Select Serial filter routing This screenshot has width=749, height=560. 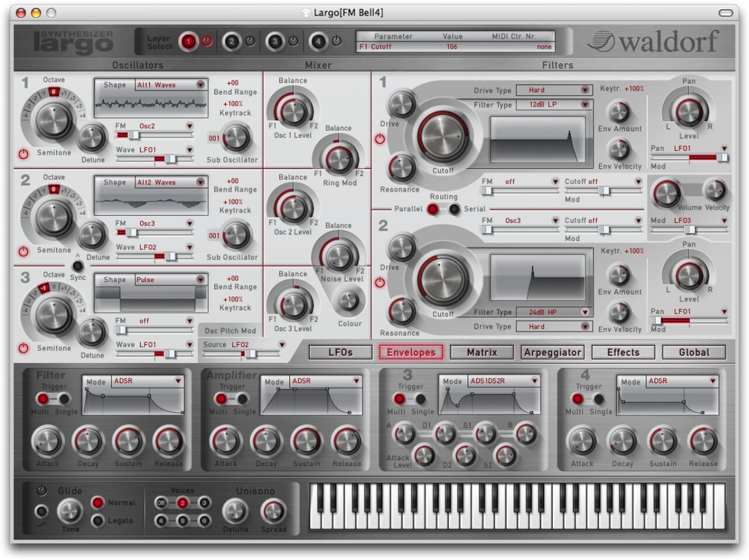click(x=455, y=210)
